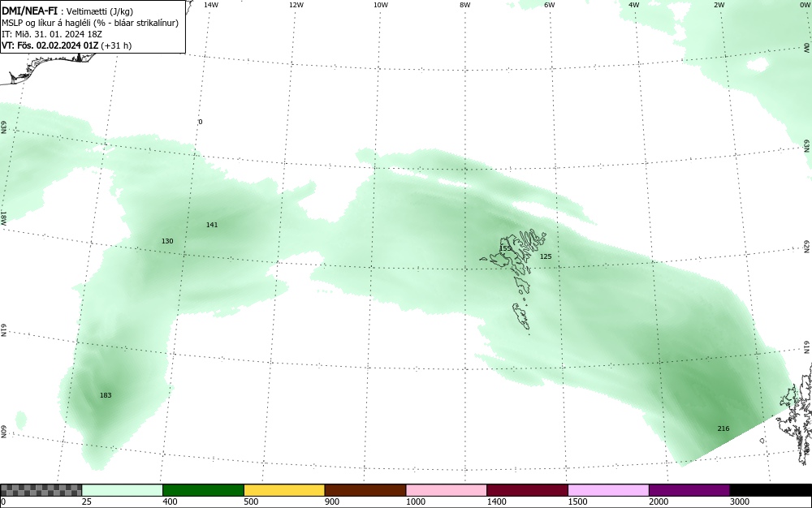Click the 60N label on left edge
Image resolution: width=812 pixels, height=508 pixels.
click(x=3, y=432)
